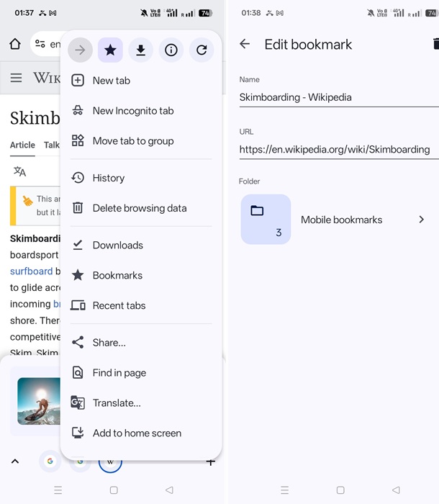This screenshot has height=504, width=439.
Task: Tap Android home button on left screen
Action: click(114, 490)
